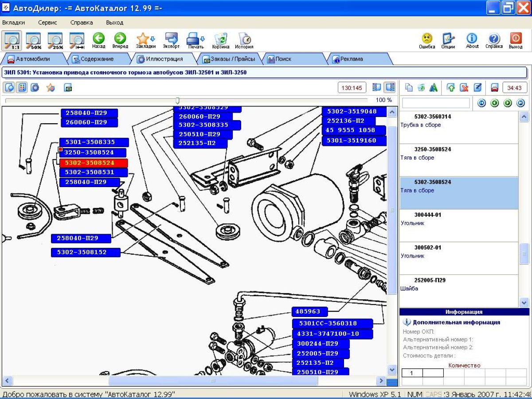Open the Корзина basket

click(220, 40)
